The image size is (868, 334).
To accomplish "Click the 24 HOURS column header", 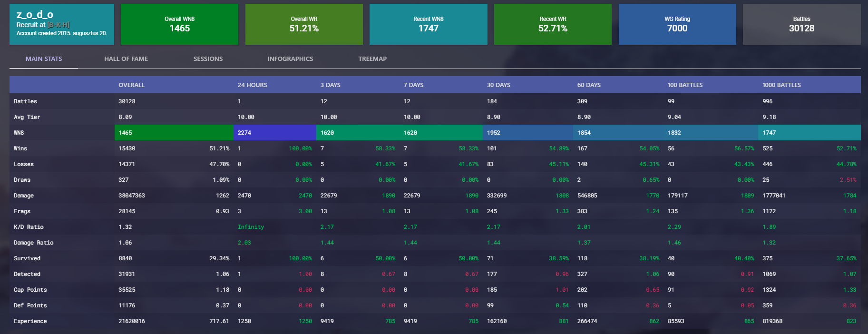I will (x=253, y=85).
